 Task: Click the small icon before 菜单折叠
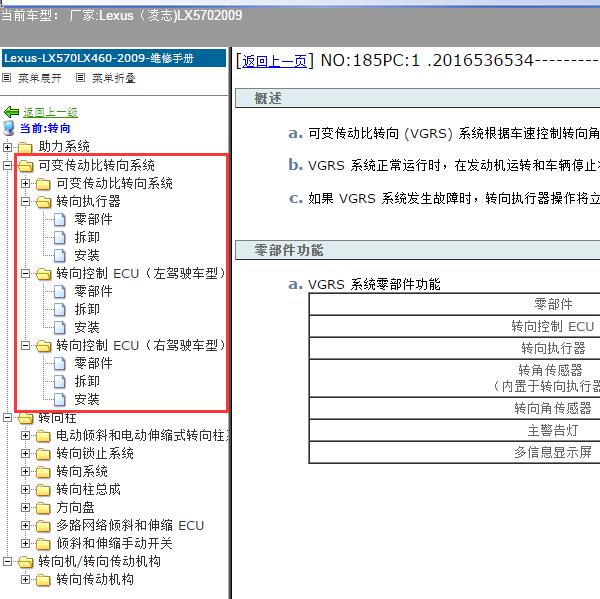80,78
